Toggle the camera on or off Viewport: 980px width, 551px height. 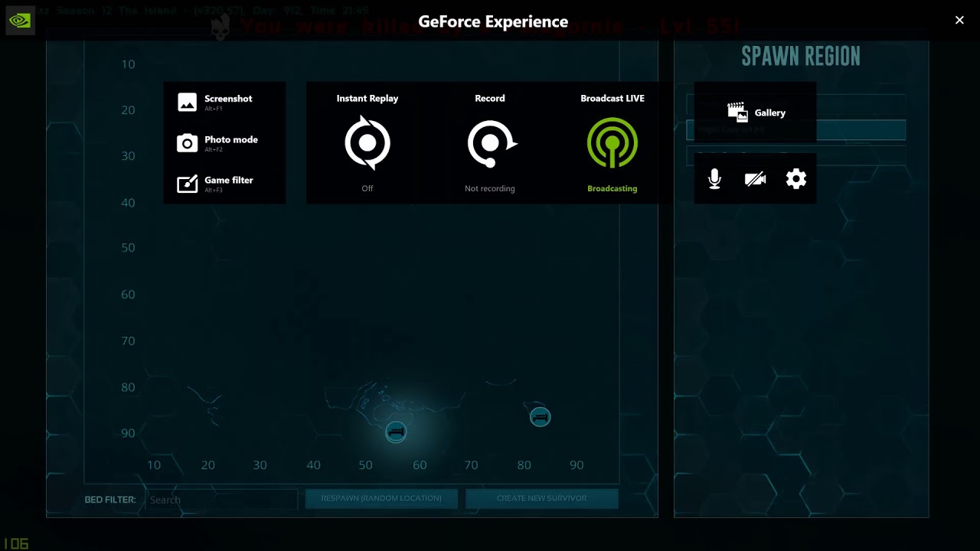pyautogui.click(x=755, y=179)
